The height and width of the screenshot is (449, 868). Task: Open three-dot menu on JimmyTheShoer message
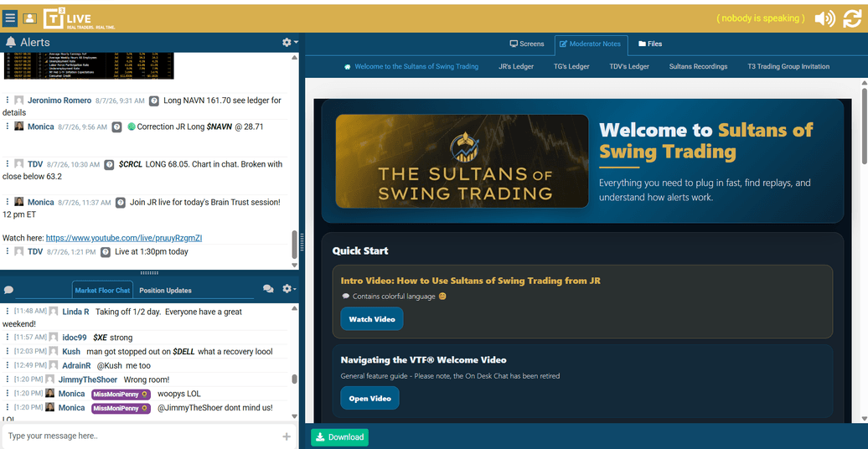tap(8, 379)
